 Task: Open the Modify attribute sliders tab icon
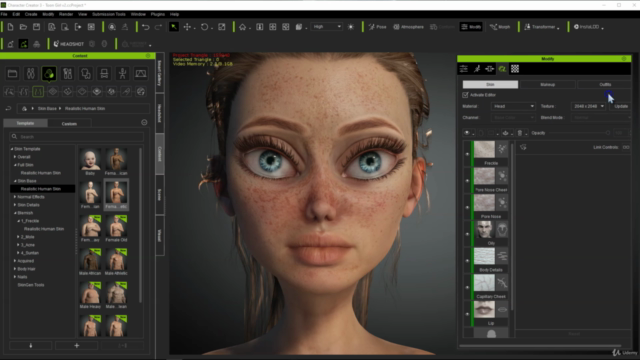(x=464, y=69)
